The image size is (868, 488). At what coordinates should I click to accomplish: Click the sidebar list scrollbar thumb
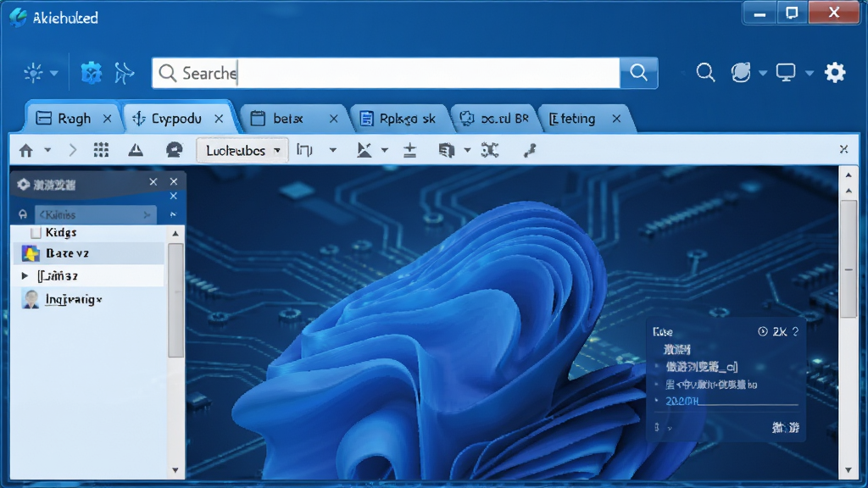pos(175,301)
